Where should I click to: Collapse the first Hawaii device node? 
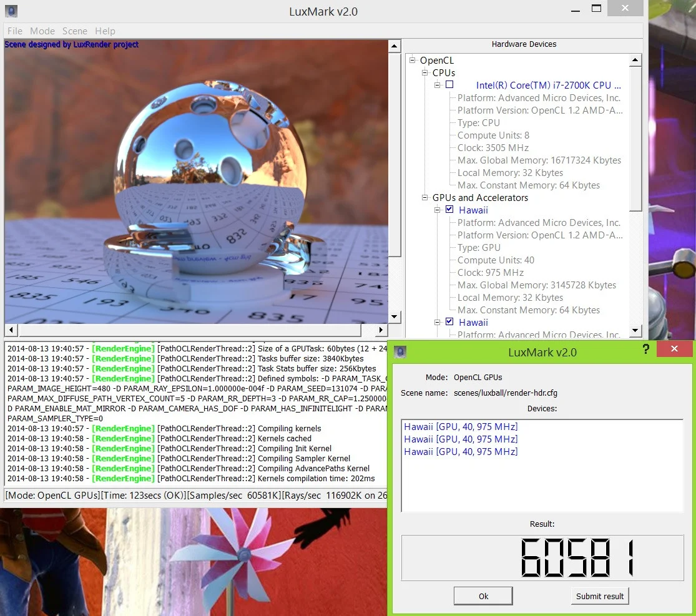437,210
